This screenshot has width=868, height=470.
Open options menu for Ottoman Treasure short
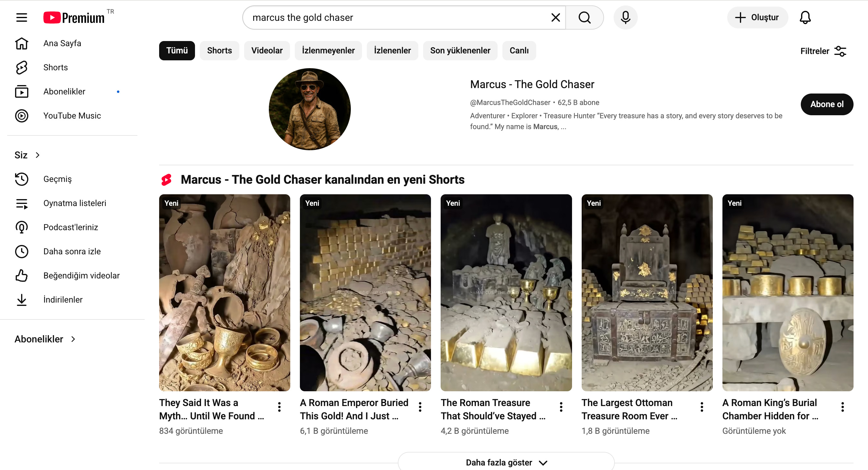pyautogui.click(x=702, y=407)
